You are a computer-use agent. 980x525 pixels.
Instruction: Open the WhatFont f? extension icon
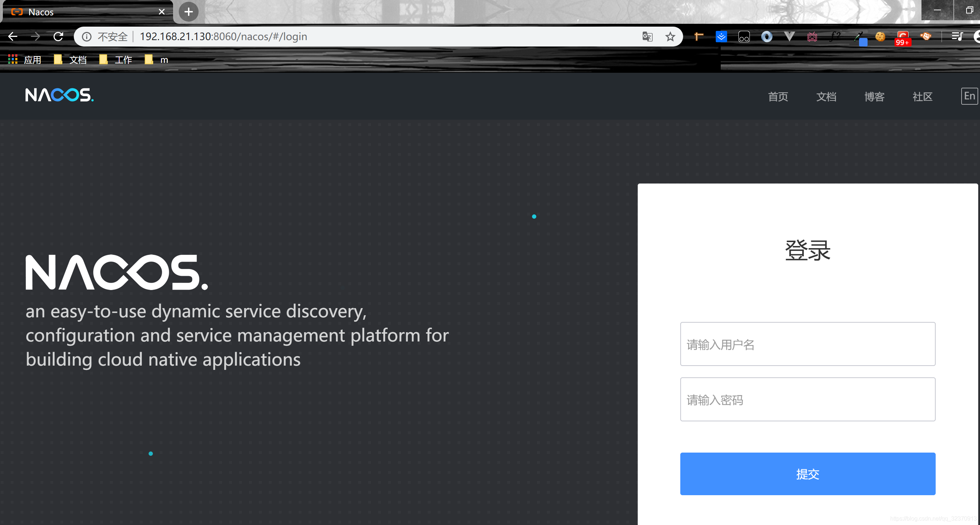[835, 37]
